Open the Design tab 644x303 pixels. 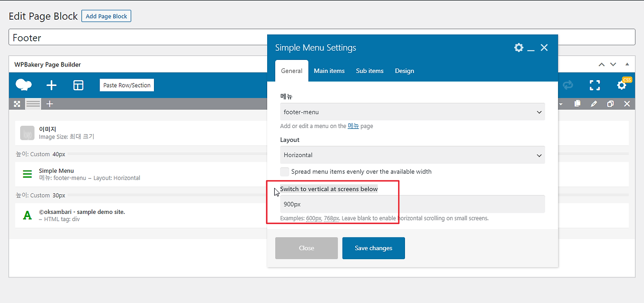point(405,71)
